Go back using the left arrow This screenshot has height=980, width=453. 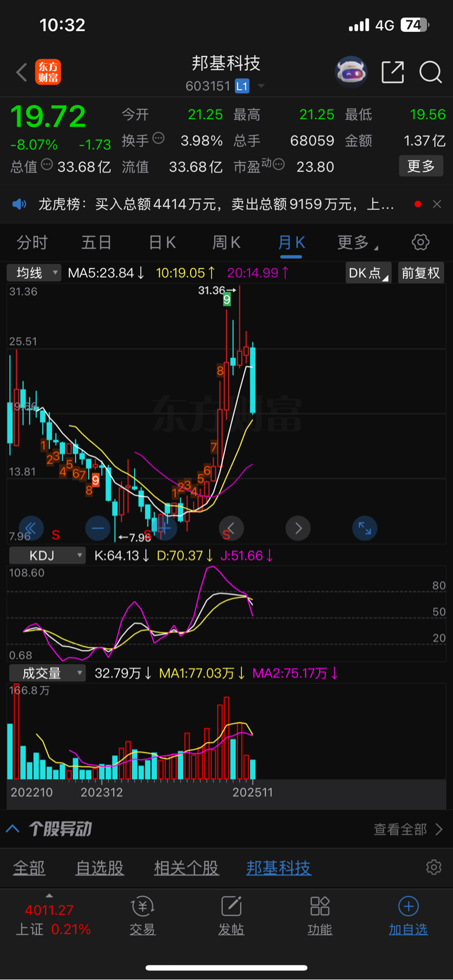(x=22, y=72)
